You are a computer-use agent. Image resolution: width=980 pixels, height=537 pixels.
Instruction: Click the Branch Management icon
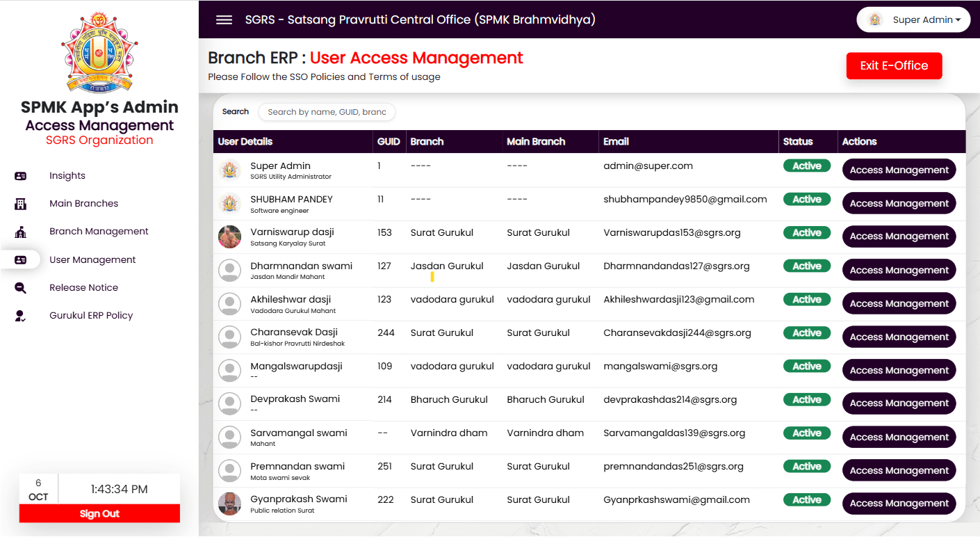(x=21, y=232)
